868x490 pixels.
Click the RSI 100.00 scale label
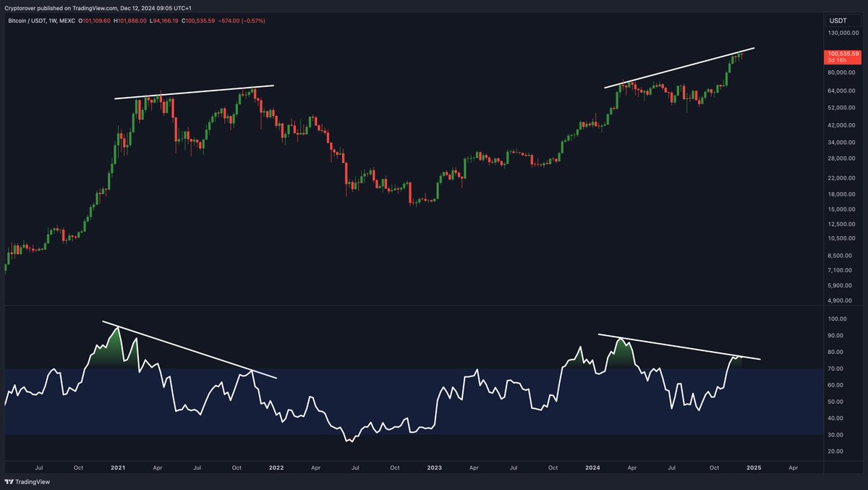(x=838, y=319)
